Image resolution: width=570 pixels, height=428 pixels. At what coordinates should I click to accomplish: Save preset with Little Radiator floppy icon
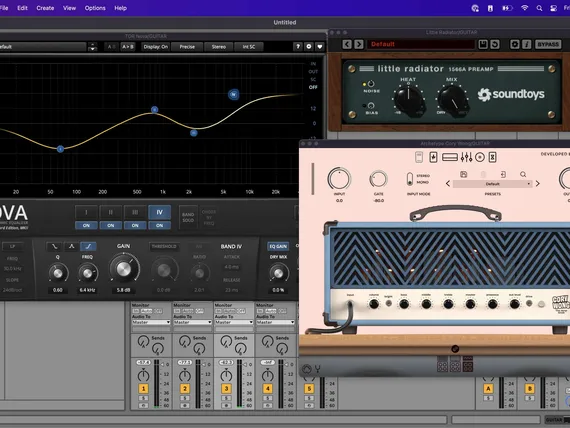[x=483, y=44]
